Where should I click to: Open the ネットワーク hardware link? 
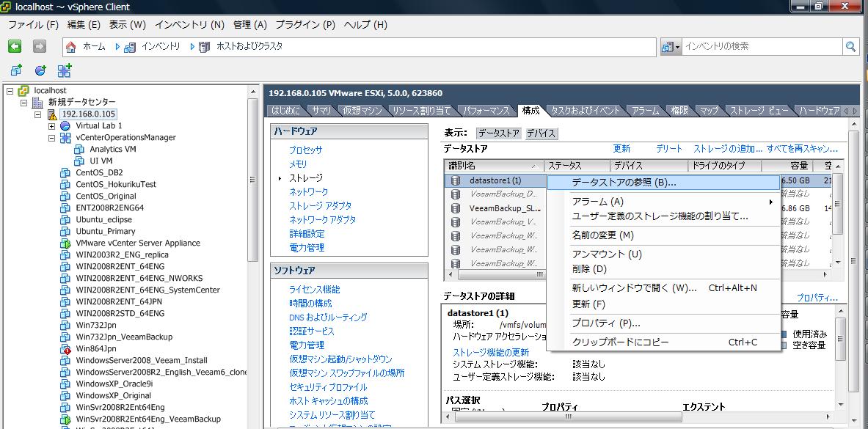tap(308, 191)
